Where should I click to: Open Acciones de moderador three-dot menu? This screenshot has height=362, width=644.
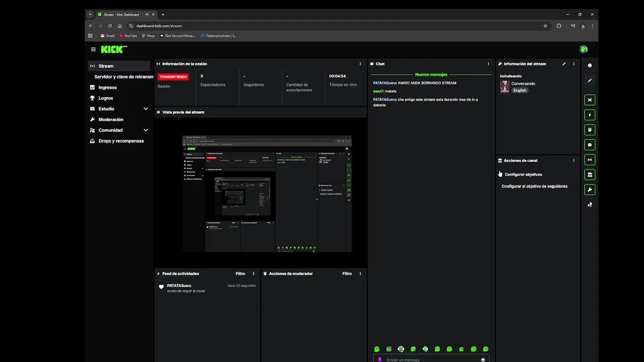pos(360,274)
